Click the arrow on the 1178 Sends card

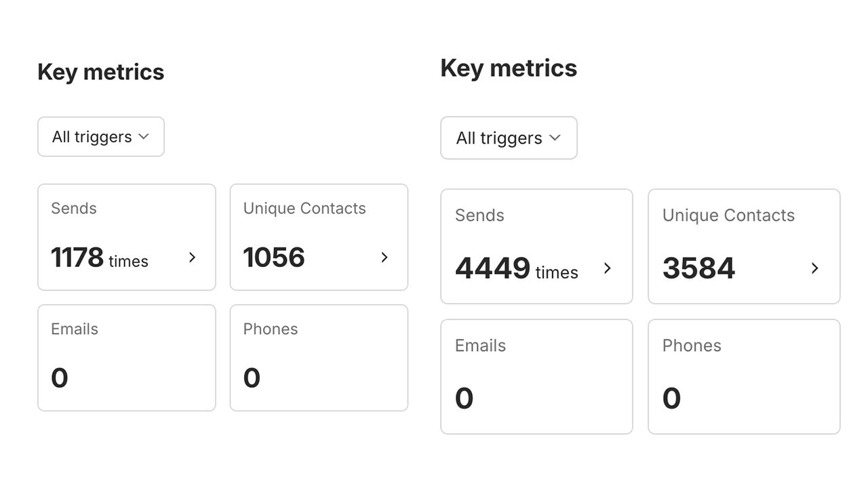click(192, 258)
